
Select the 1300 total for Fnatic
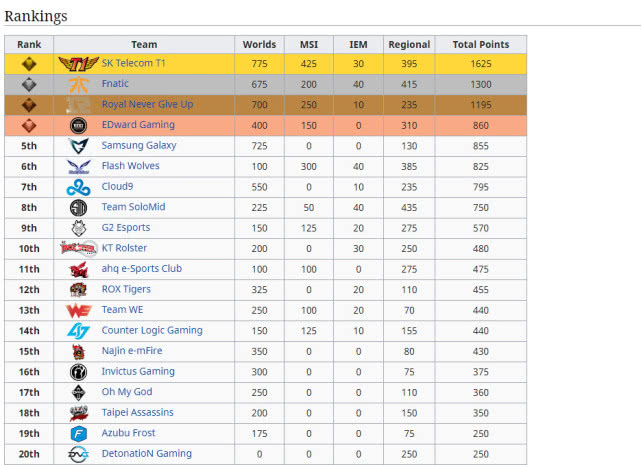[481, 84]
